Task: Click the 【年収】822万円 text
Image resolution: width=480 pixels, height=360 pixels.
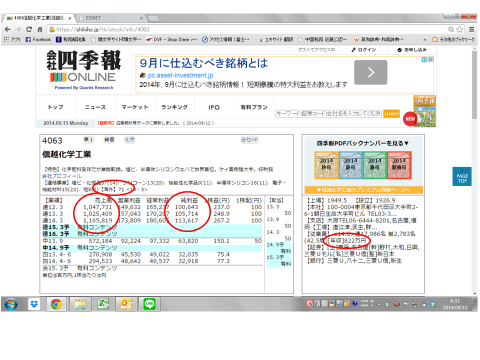Action: click(x=347, y=240)
